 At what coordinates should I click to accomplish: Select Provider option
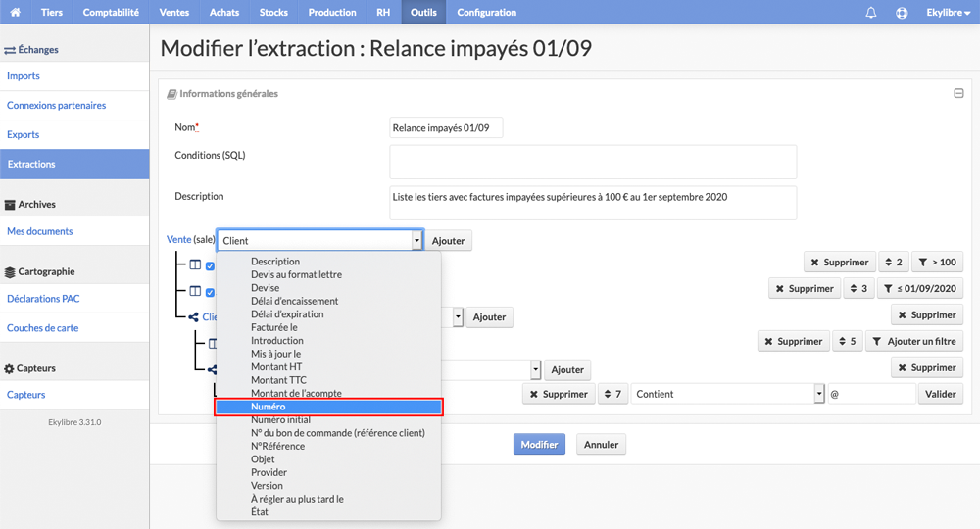[x=269, y=472]
